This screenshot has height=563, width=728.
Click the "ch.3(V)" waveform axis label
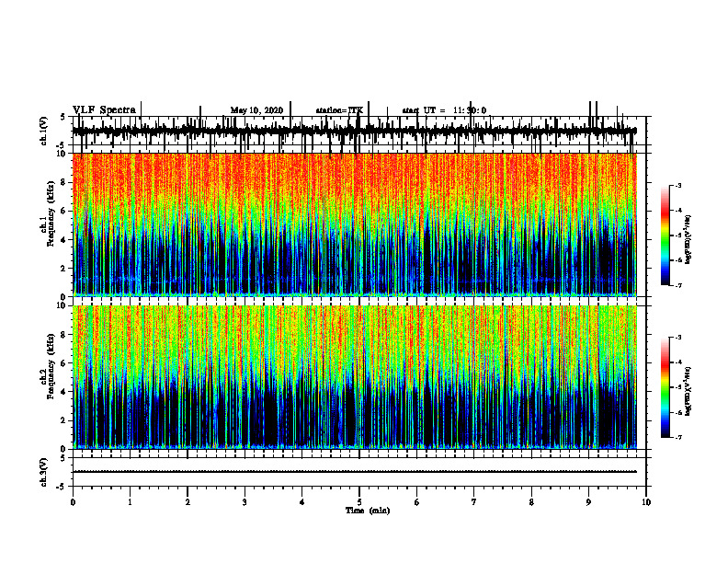click(44, 472)
